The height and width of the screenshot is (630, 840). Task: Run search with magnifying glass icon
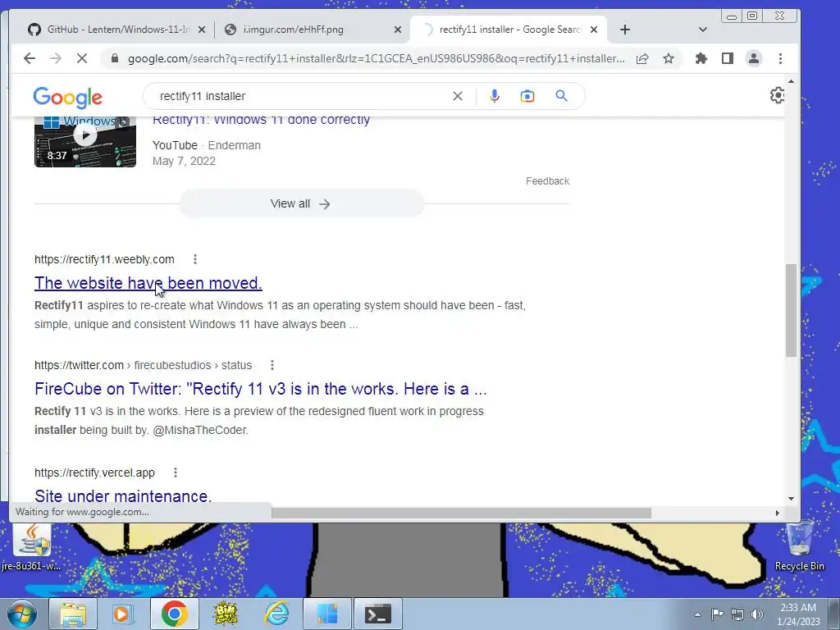pyautogui.click(x=561, y=96)
